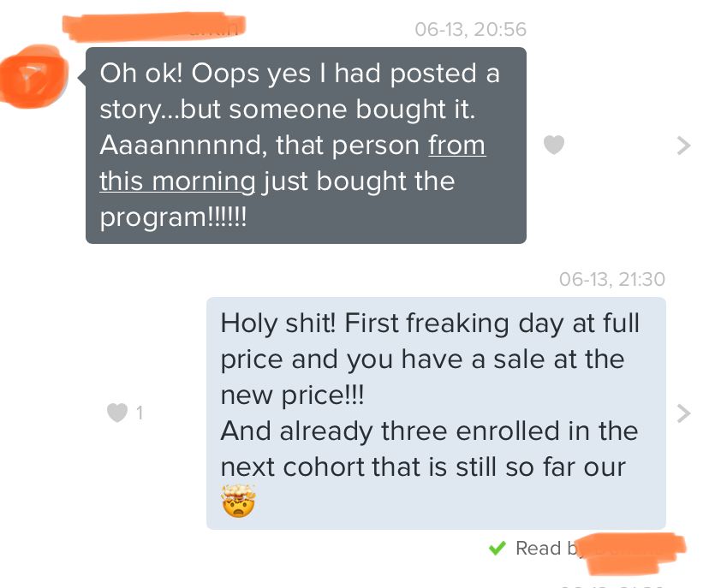The image size is (709, 588).
Task: Like the gray message with the heart icon
Action: tap(554, 146)
